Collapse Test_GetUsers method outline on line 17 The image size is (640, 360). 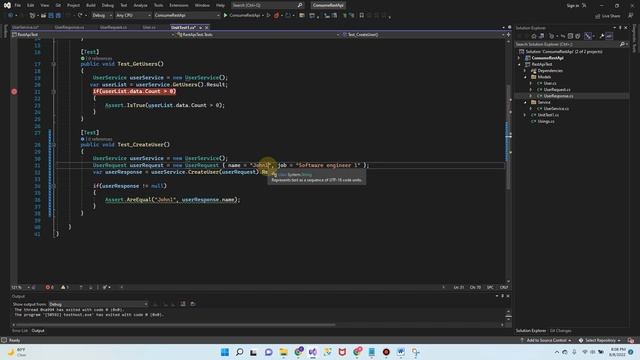pos(53,64)
